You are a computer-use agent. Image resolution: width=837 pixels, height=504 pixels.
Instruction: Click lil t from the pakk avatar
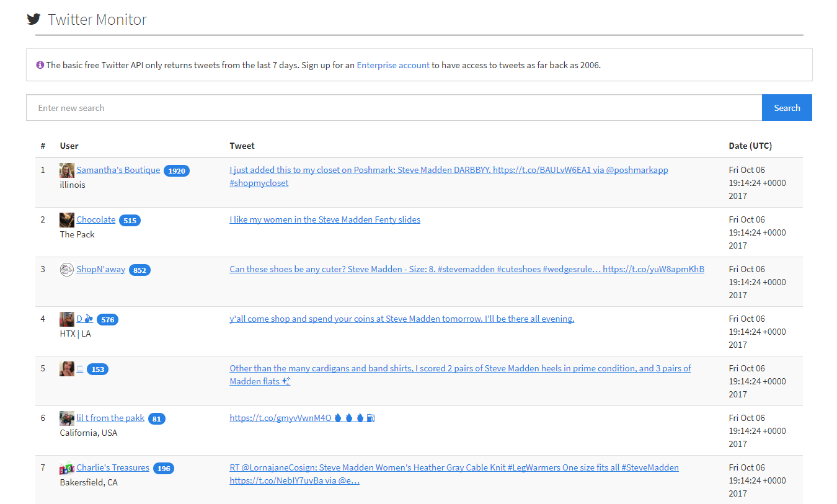(x=67, y=418)
